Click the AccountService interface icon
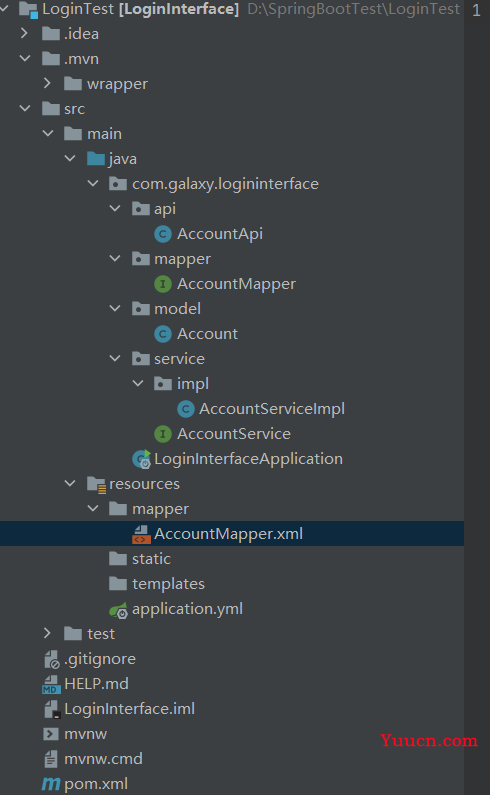This screenshot has width=490, height=795. point(162,433)
